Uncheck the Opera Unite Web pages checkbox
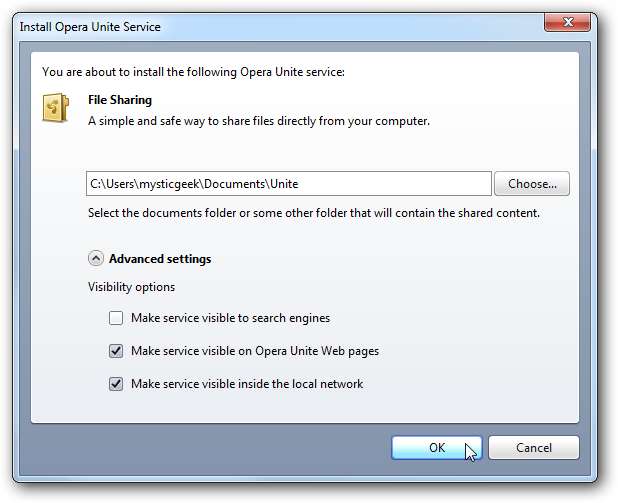 coord(116,351)
